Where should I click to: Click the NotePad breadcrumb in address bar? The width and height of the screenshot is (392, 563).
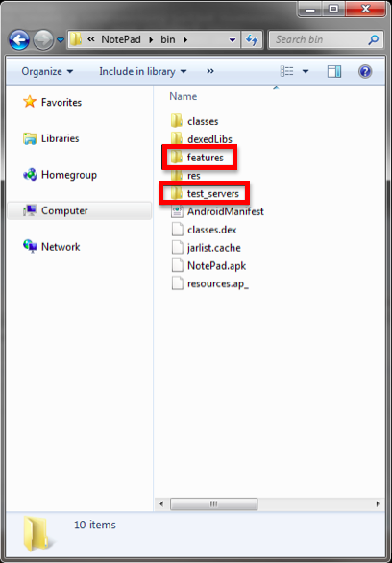[x=121, y=39]
